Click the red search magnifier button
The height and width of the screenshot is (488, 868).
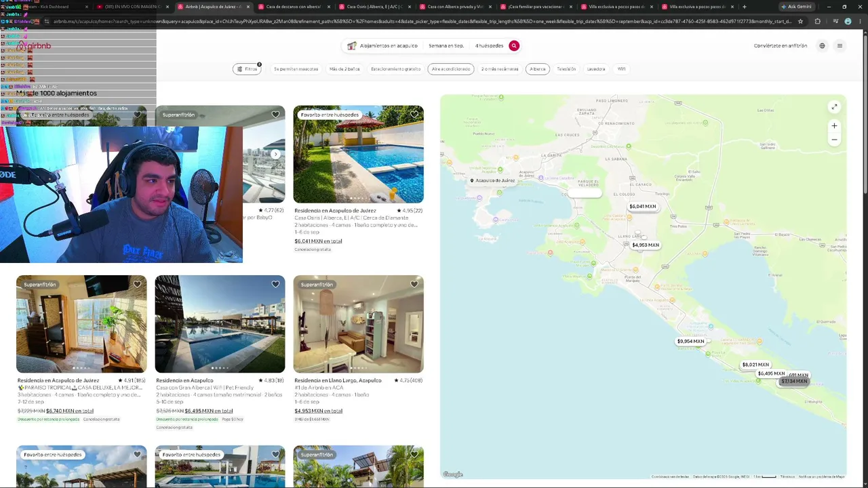coord(514,45)
